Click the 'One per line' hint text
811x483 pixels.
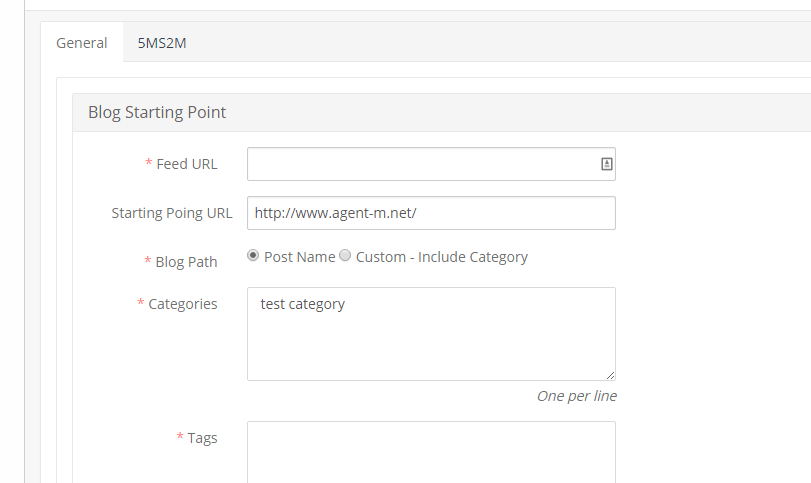point(576,396)
